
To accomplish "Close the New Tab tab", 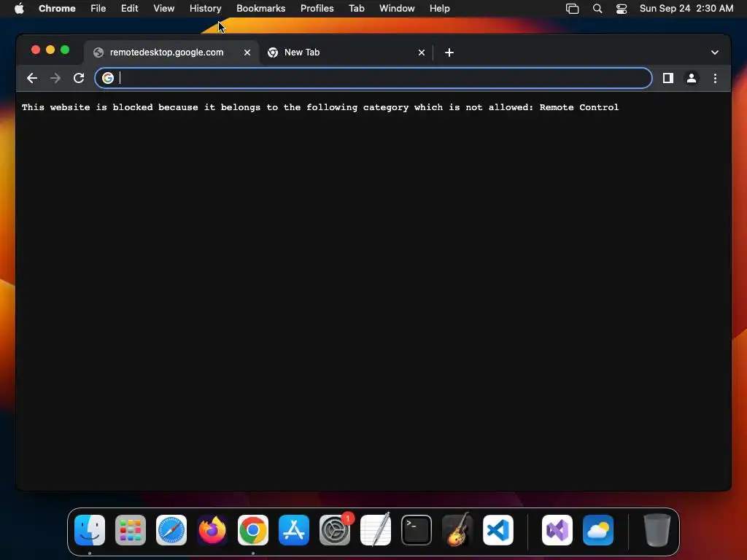I will [421, 52].
